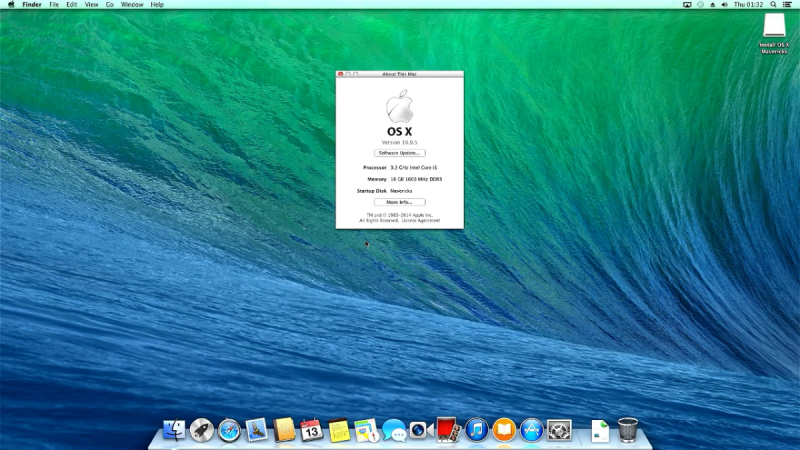
Task: Open the File menu
Action: pyautogui.click(x=54, y=5)
